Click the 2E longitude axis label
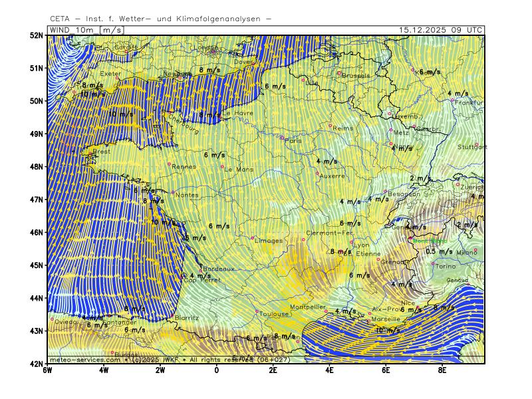Image resolution: width=532 pixels, height=399 pixels. click(273, 370)
